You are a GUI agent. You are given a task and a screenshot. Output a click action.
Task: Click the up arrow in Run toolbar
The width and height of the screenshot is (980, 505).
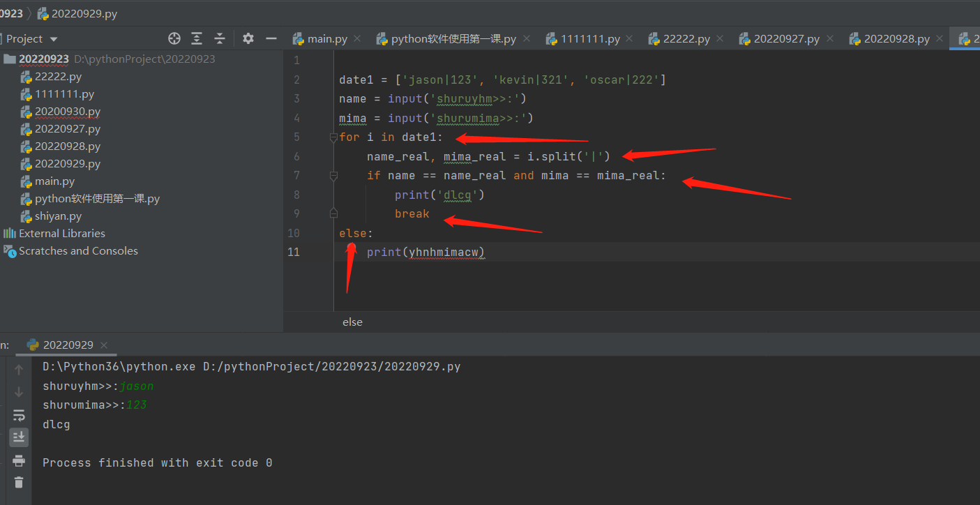[x=19, y=370]
